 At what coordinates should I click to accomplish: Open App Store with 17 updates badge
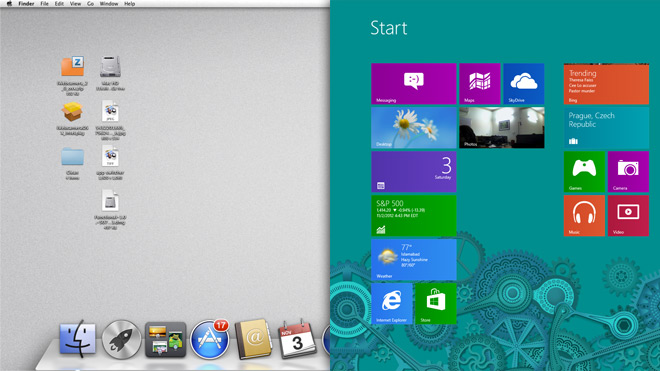(210, 339)
